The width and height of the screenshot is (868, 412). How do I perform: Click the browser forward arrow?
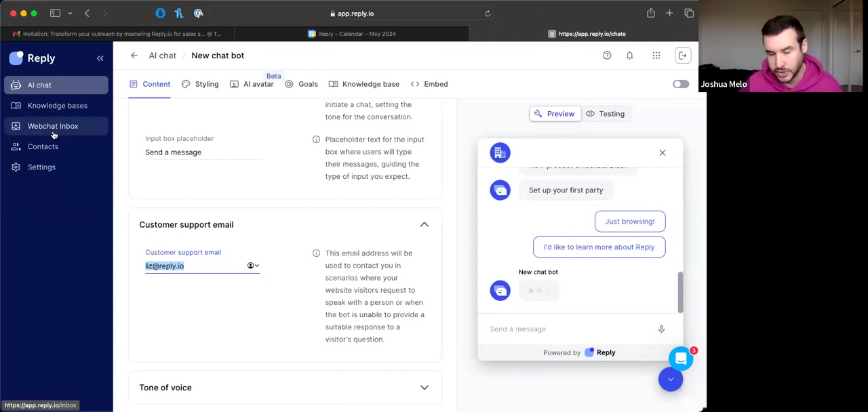[105, 14]
